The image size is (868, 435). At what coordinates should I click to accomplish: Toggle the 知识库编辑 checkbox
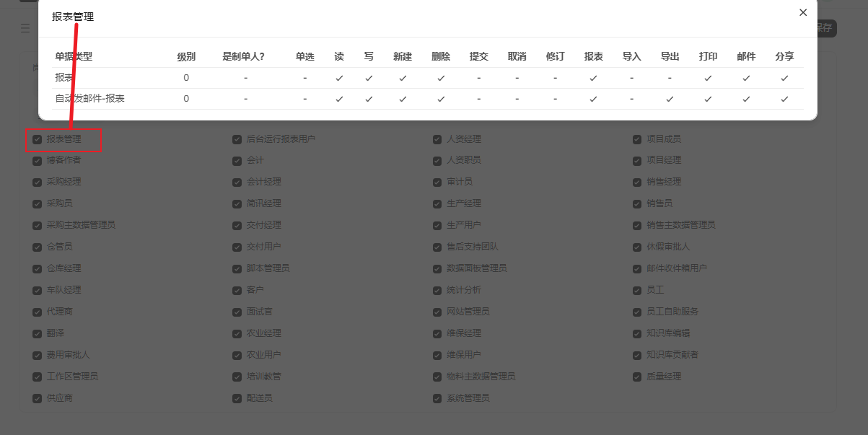[x=637, y=333]
